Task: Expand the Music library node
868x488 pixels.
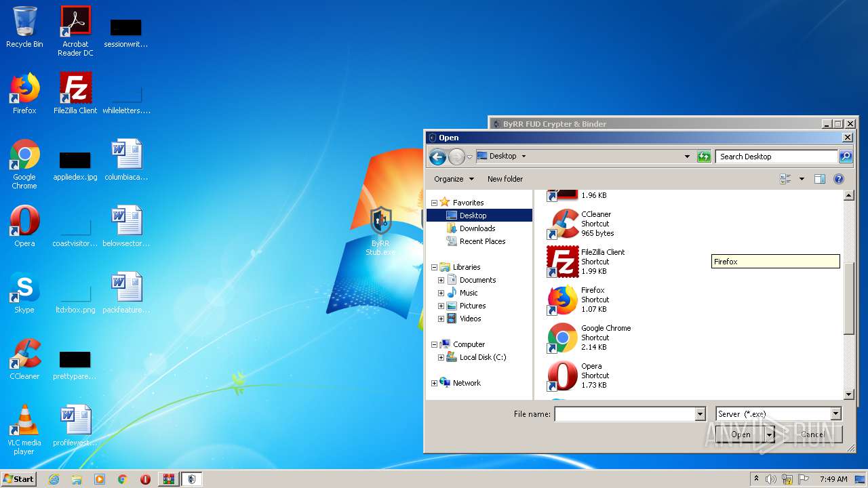Action: click(x=441, y=293)
